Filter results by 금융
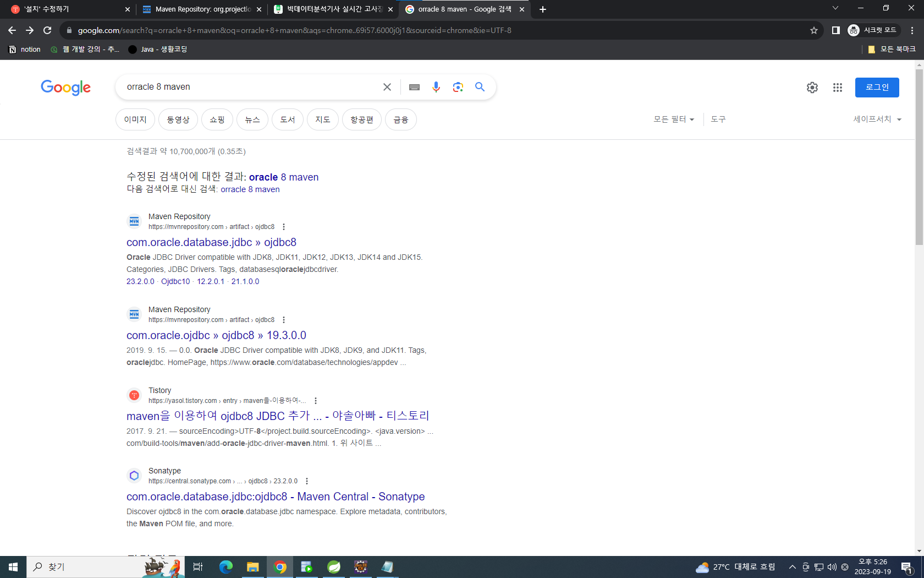924x578 pixels. pos(401,119)
